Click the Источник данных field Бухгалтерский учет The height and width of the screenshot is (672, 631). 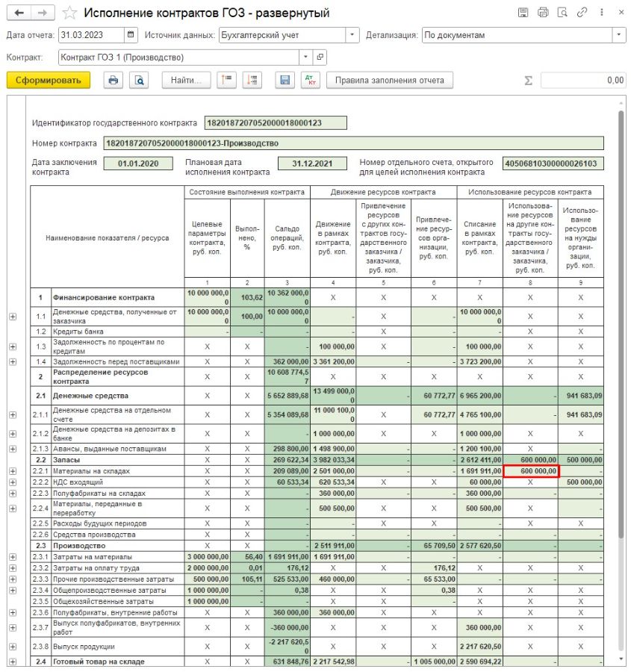pyautogui.click(x=282, y=35)
